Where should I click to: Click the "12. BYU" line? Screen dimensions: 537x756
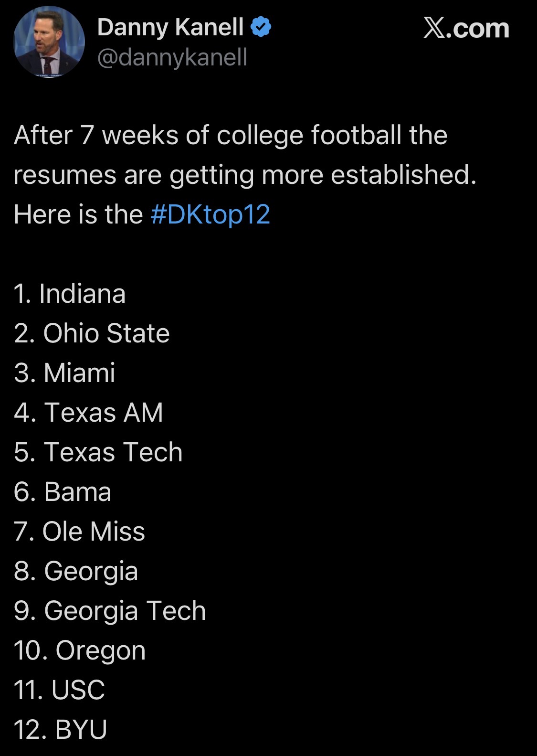point(60,729)
